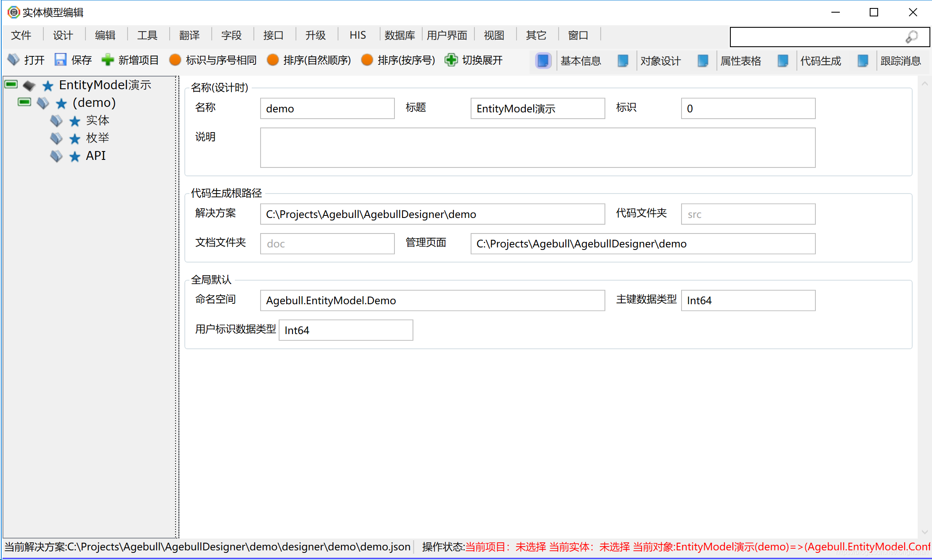Viewport: 932px width, 560px height.
Task: Click the star icon beside 枚举
Action: pyautogui.click(x=75, y=139)
